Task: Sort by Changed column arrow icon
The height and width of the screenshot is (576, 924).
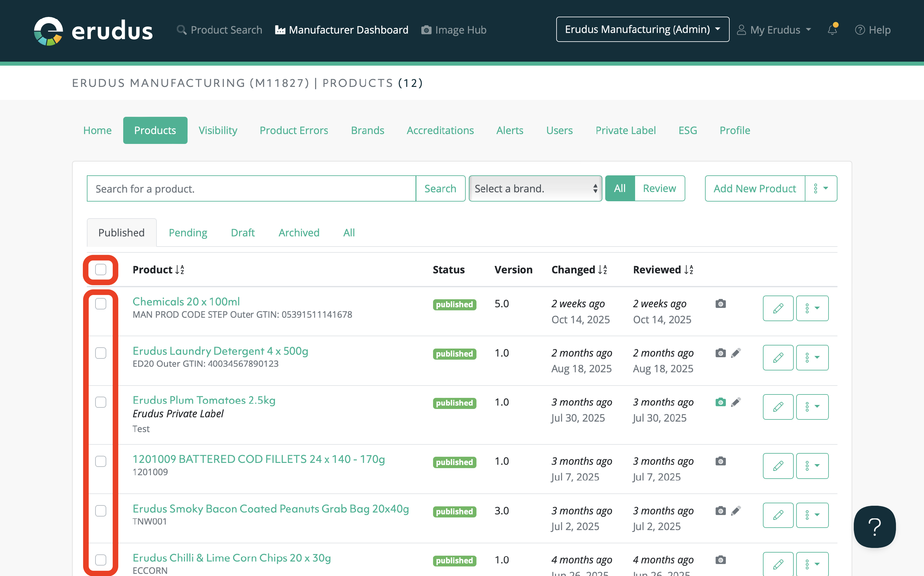Action: (602, 270)
